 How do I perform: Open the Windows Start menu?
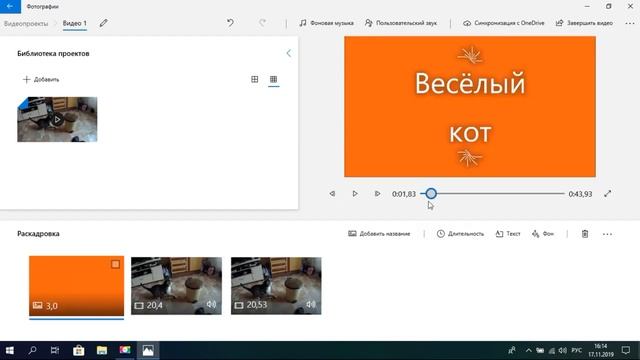click(10, 350)
